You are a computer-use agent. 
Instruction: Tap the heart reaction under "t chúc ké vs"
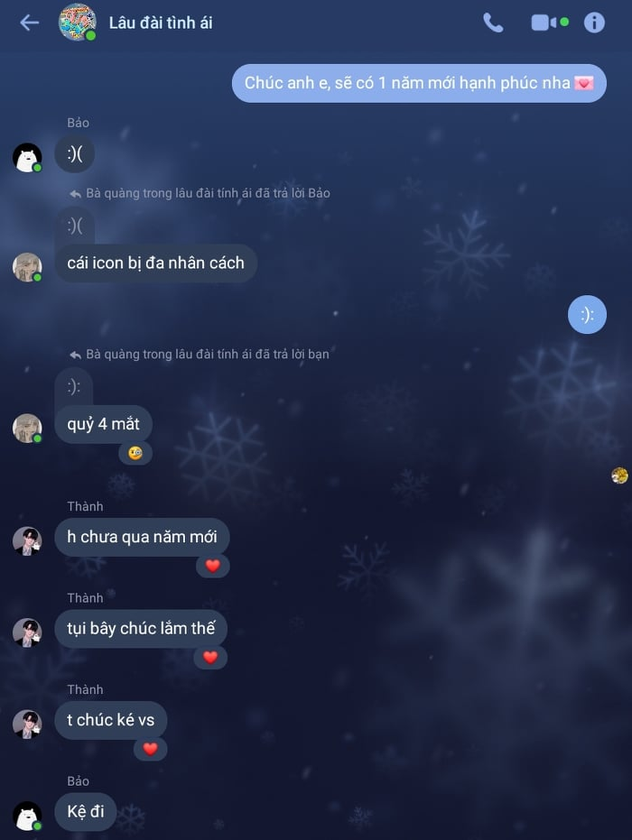pos(150,749)
